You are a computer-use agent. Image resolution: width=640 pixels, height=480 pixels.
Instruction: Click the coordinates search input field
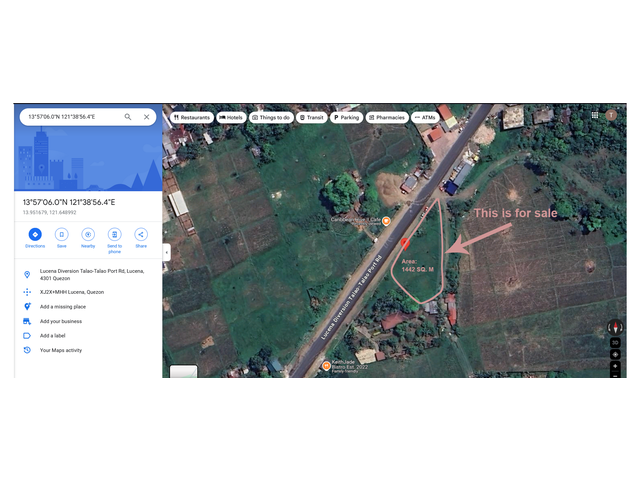point(72,117)
